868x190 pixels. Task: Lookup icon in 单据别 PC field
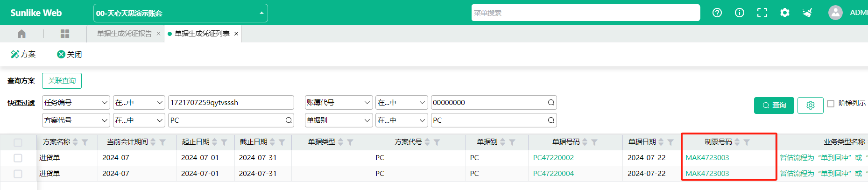551,120
